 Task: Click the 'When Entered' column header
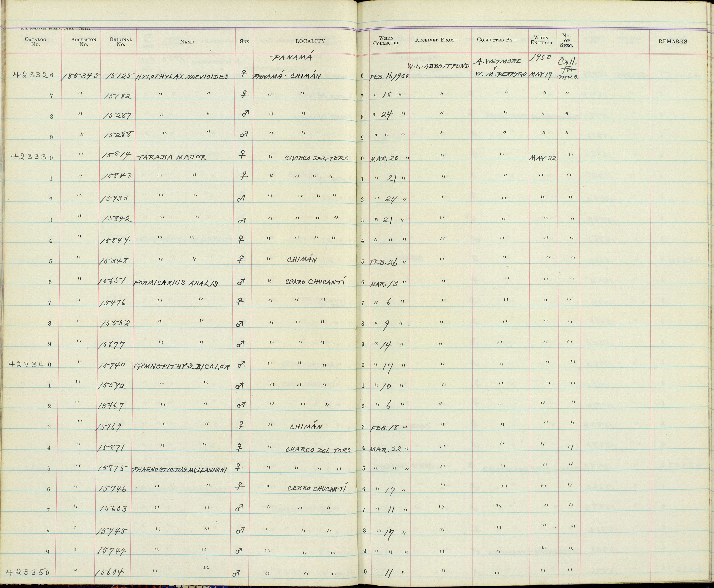click(541, 40)
